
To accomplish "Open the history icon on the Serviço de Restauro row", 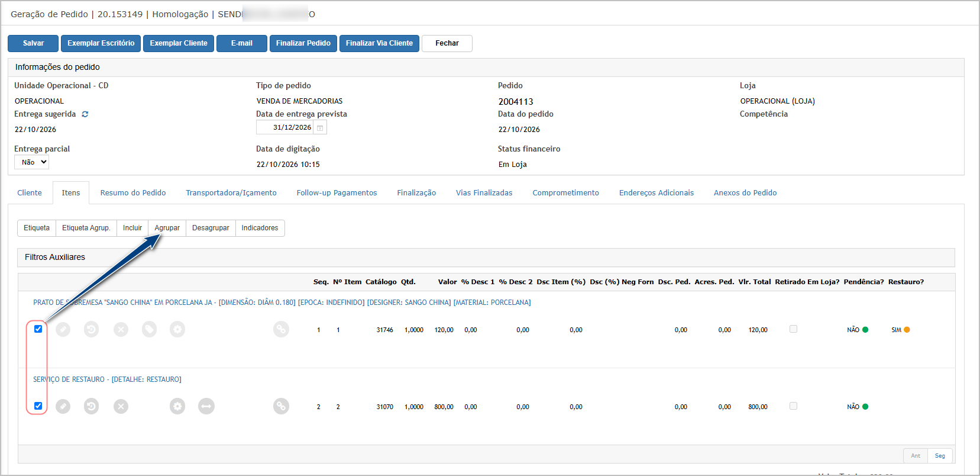I will pyautogui.click(x=91, y=406).
